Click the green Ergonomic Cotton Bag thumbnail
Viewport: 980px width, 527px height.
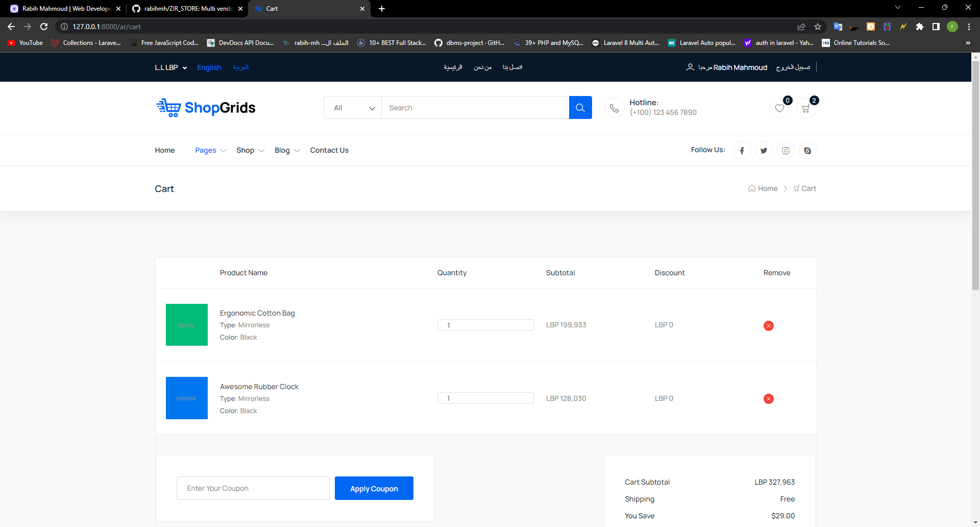(187, 325)
